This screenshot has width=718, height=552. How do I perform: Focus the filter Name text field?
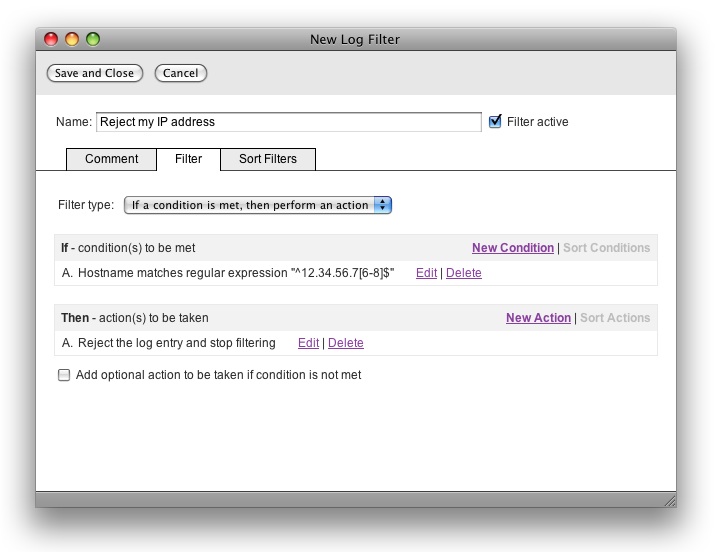(288, 122)
